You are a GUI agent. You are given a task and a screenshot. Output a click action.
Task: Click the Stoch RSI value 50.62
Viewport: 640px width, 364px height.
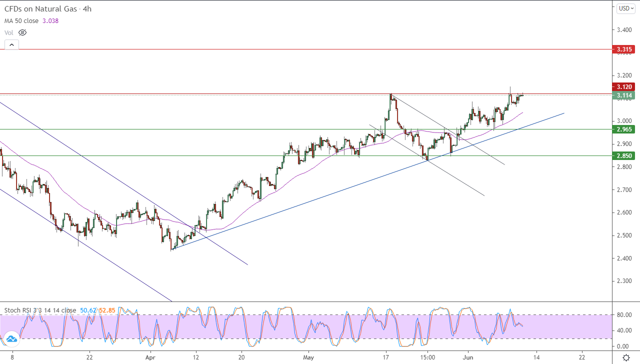[x=87, y=310]
